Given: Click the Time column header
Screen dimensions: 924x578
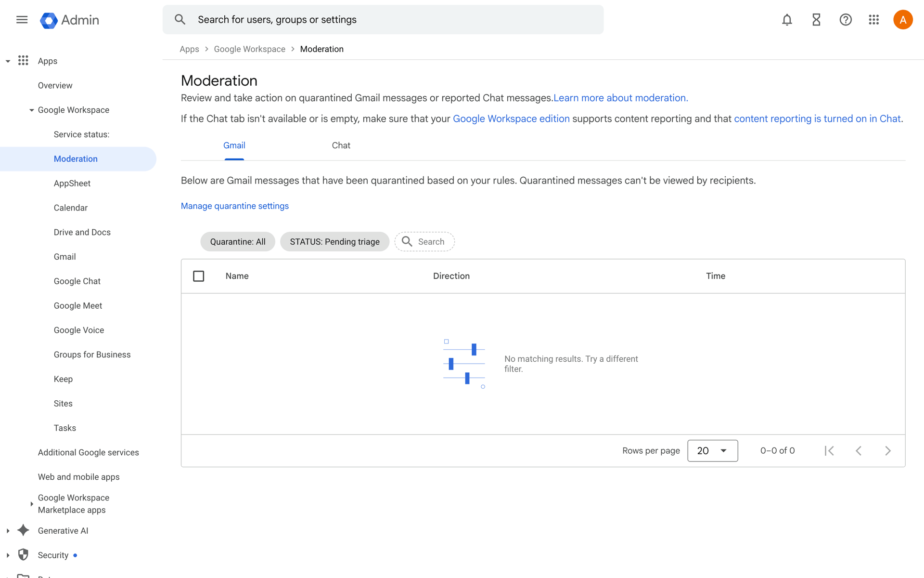Looking at the screenshot, I should [x=715, y=276].
